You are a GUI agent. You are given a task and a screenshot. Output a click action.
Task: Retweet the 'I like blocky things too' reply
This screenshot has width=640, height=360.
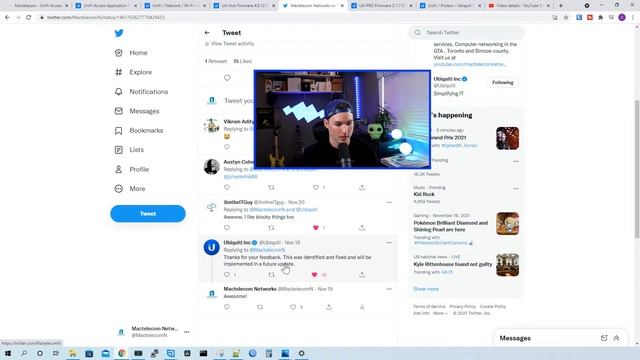[x=271, y=228]
